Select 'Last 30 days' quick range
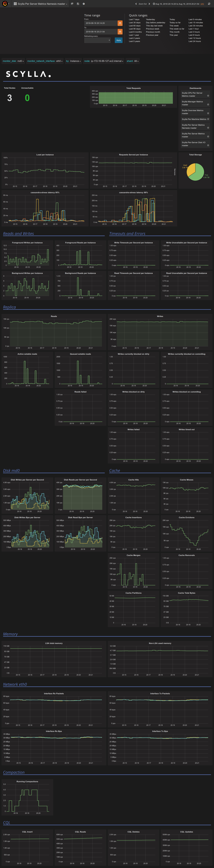This screenshot has height=868, width=214. 135,23
